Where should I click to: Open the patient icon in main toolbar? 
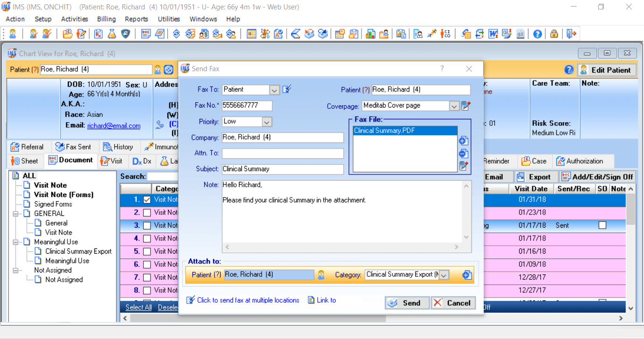tap(13, 34)
